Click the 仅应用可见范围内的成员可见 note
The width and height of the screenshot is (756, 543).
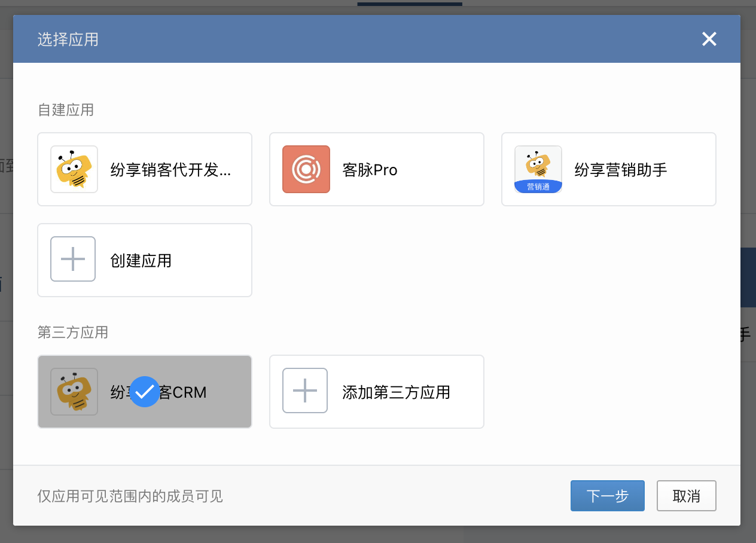(x=130, y=496)
